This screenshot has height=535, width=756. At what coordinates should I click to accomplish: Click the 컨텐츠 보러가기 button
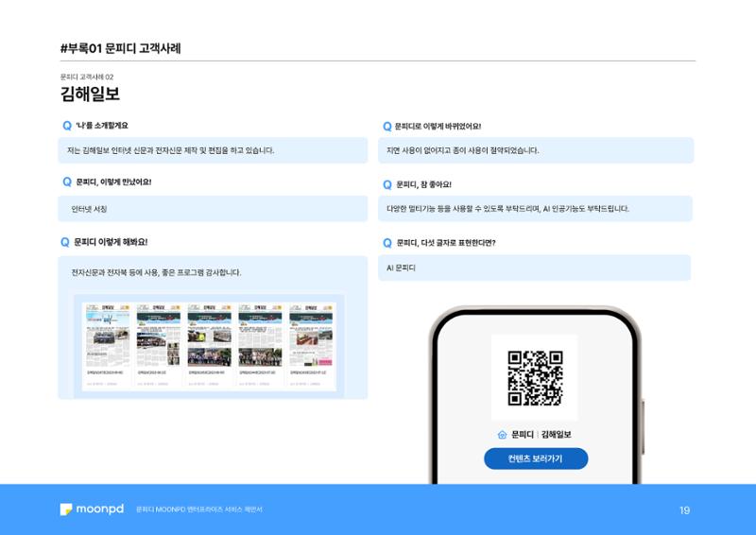(x=536, y=458)
